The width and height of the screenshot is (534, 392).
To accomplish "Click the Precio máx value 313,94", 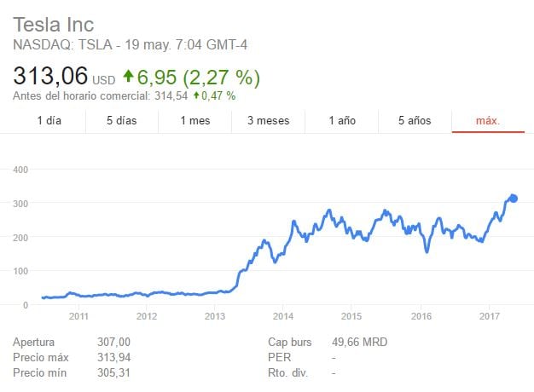I will pyautogui.click(x=115, y=357).
